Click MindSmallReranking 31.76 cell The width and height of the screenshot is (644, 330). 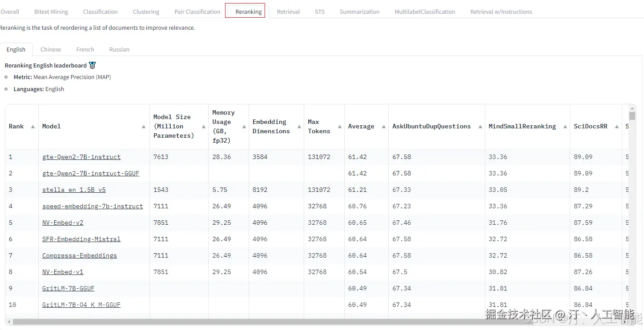[498, 223]
